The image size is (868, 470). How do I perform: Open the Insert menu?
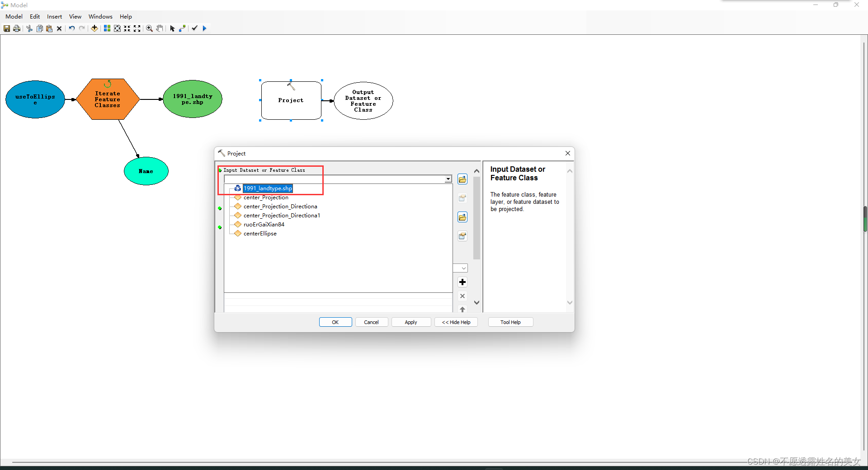54,16
